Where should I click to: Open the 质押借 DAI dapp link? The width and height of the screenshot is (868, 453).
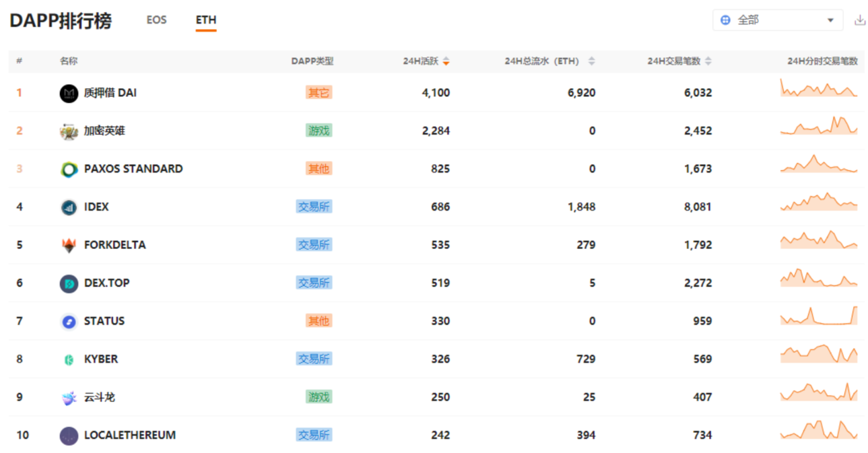pyautogui.click(x=110, y=93)
